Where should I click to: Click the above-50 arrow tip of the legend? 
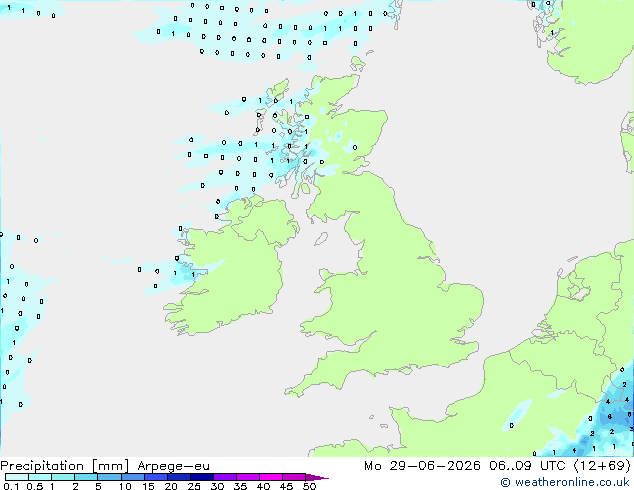tap(317, 477)
